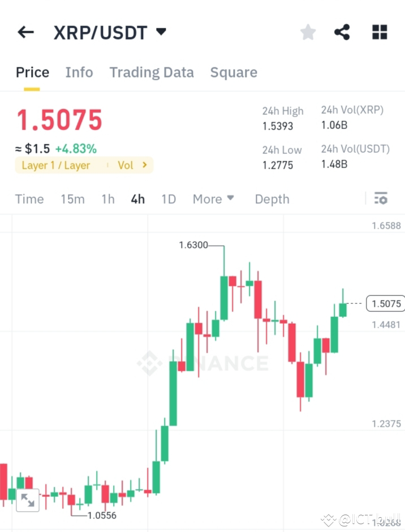Select the 1.5075 price label on chart
The image size is (405, 532).
pos(385,304)
